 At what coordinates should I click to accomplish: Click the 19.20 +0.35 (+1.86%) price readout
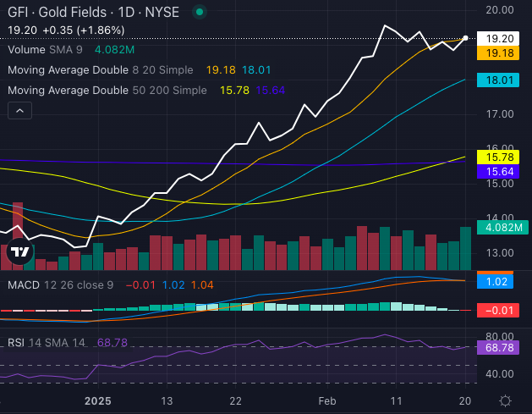pos(66,30)
